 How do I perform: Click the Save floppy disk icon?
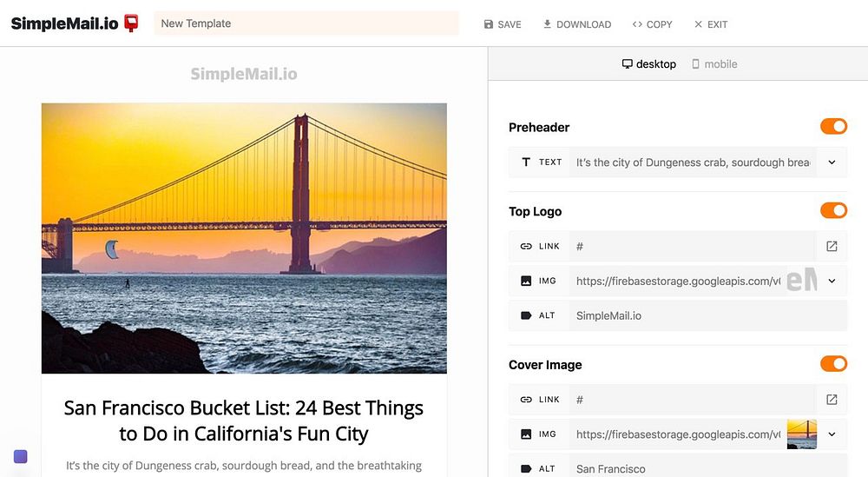pyautogui.click(x=489, y=24)
